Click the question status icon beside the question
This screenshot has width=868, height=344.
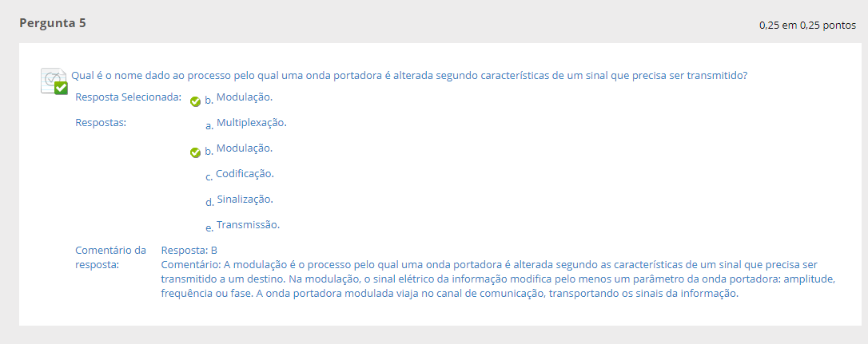pyautogui.click(x=54, y=81)
